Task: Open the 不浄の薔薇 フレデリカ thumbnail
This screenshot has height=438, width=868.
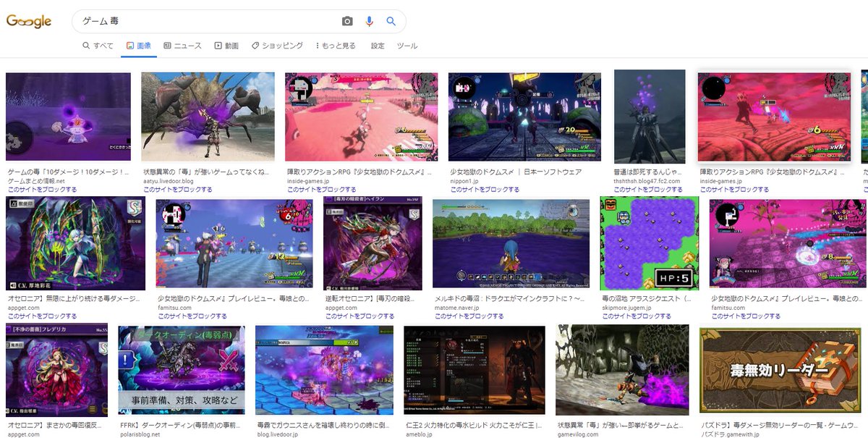Action: 56,371
